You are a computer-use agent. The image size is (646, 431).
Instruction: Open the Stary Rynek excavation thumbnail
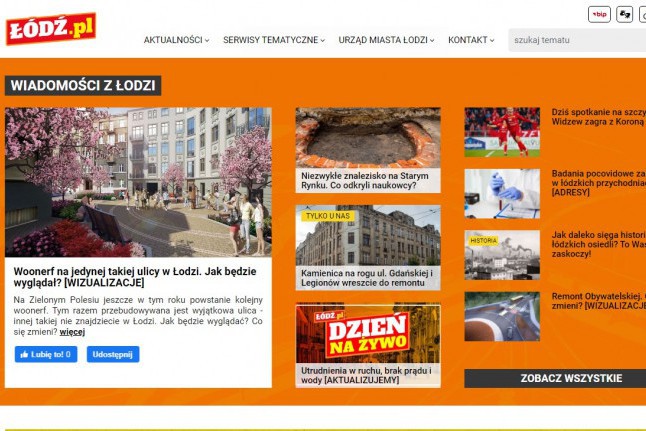point(367,137)
